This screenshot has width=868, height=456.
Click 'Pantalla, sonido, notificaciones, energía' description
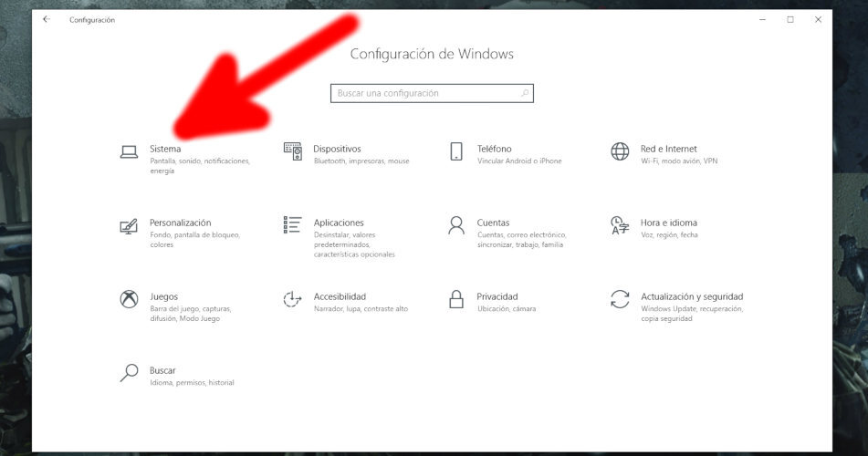coord(200,166)
